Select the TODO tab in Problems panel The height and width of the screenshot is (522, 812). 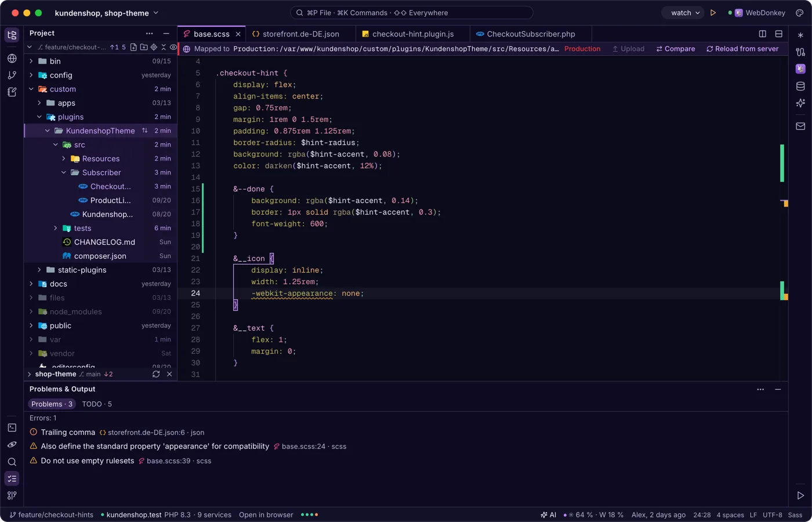pos(97,404)
